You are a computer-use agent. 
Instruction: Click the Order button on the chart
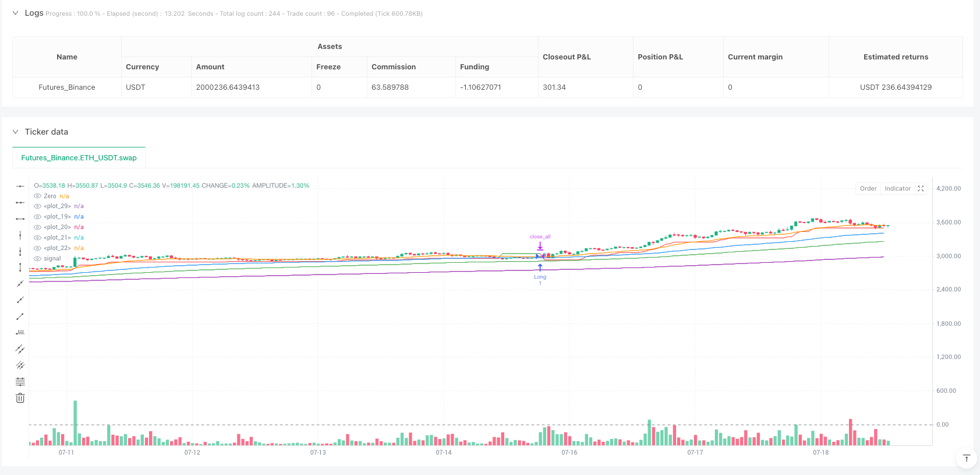(868, 189)
